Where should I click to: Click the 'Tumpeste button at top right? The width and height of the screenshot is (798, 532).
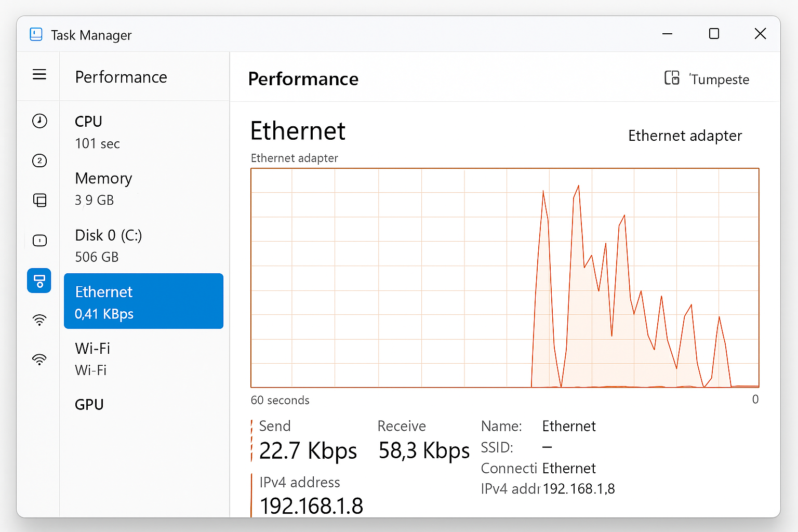(720, 79)
